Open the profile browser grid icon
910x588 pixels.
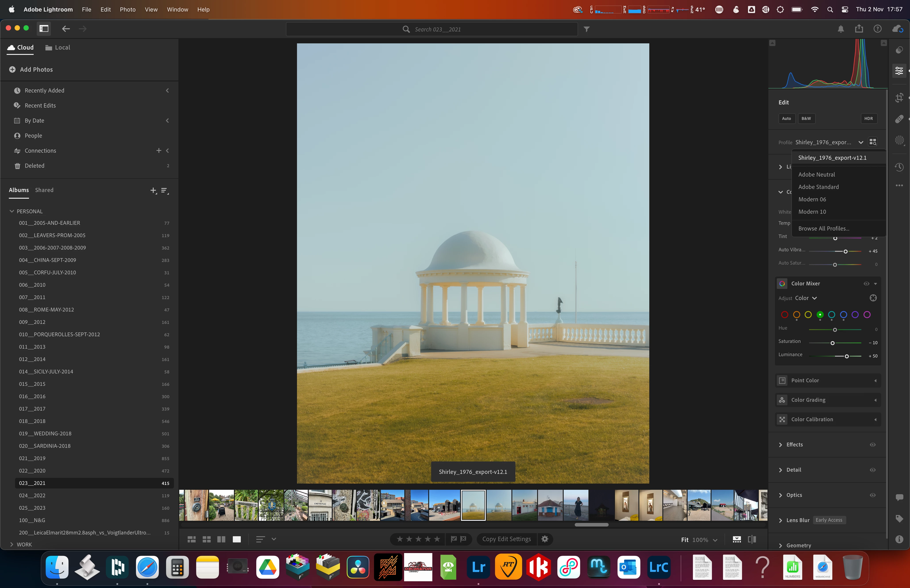873,142
